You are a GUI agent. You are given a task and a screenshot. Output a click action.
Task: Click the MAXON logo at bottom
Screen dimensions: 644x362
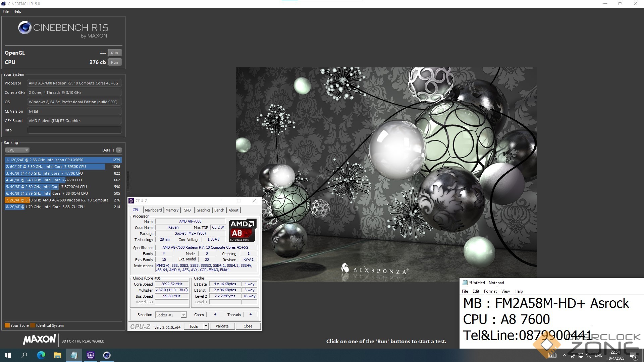(39, 340)
